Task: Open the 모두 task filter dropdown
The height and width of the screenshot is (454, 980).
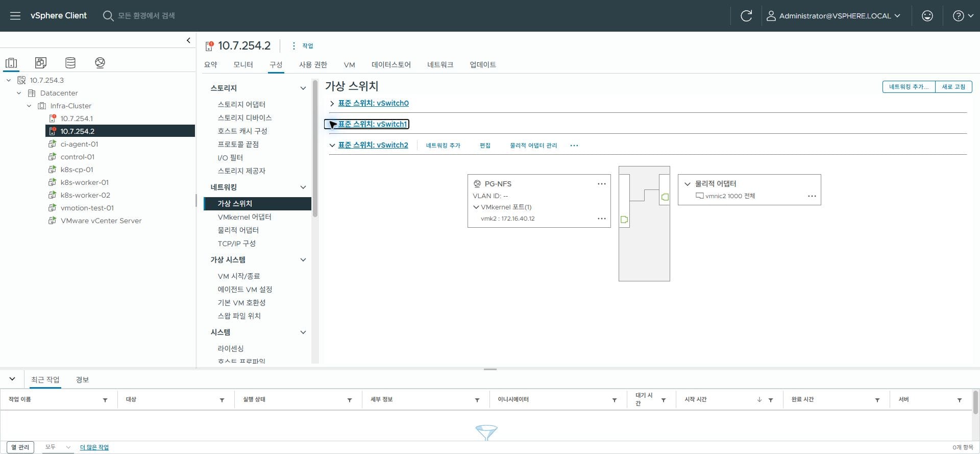Action: tap(57, 447)
